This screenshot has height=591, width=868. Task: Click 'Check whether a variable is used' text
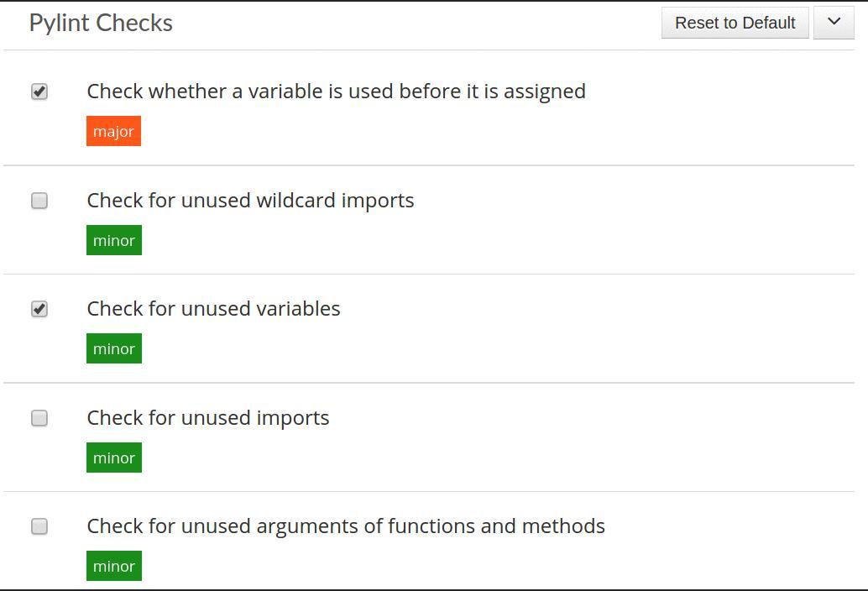336,91
